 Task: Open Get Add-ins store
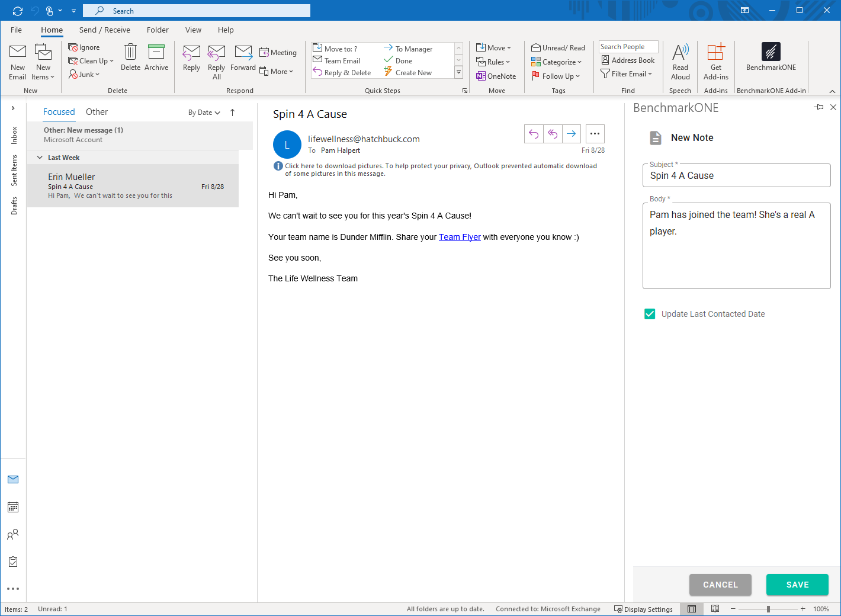tap(716, 62)
